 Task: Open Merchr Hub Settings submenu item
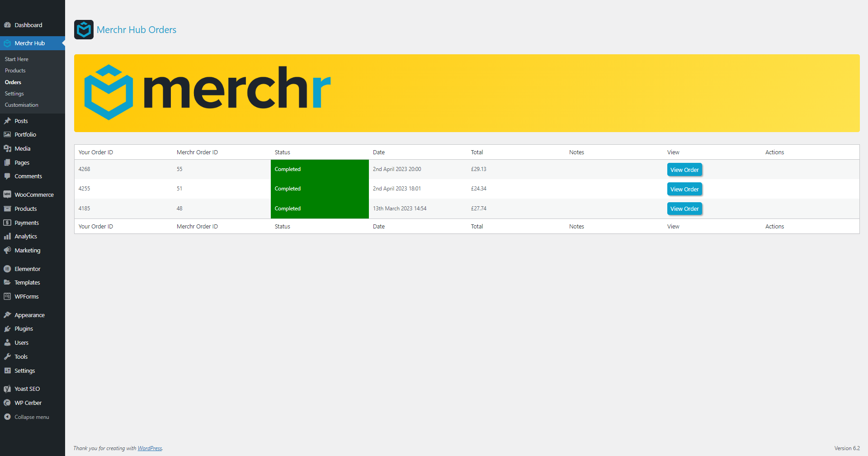point(14,94)
